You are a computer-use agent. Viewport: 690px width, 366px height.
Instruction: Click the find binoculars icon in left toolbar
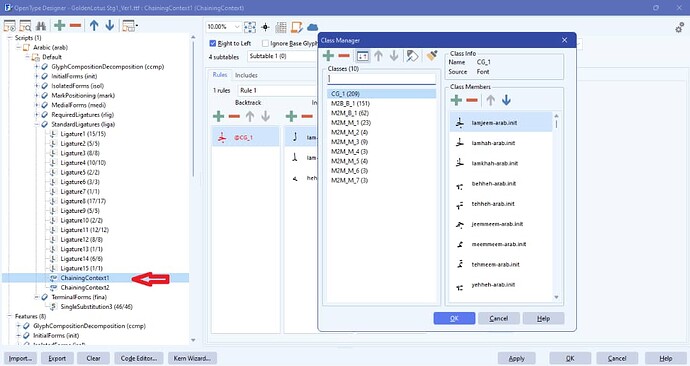pyautogui.click(x=41, y=26)
